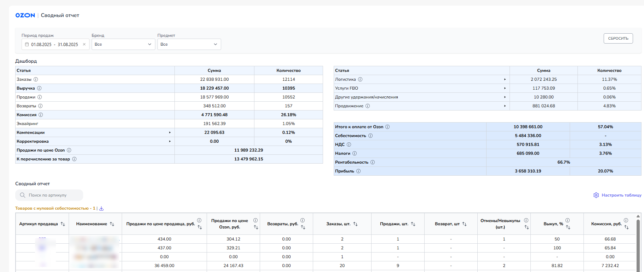The height and width of the screenshot is (272, 644).
Task: Click the info icon next to Прибыль
Action: click(x=358, y=171)
